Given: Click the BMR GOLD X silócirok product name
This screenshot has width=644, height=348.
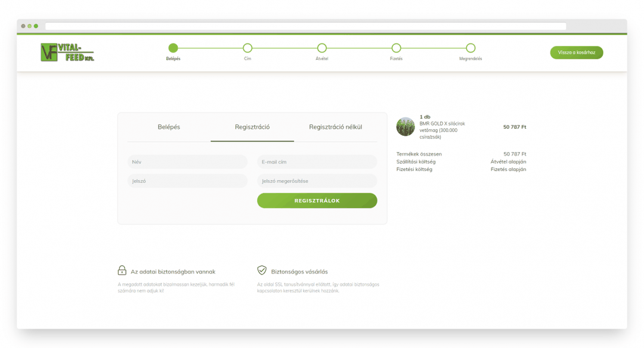Looking at the screenshot, I should point(442,130).
